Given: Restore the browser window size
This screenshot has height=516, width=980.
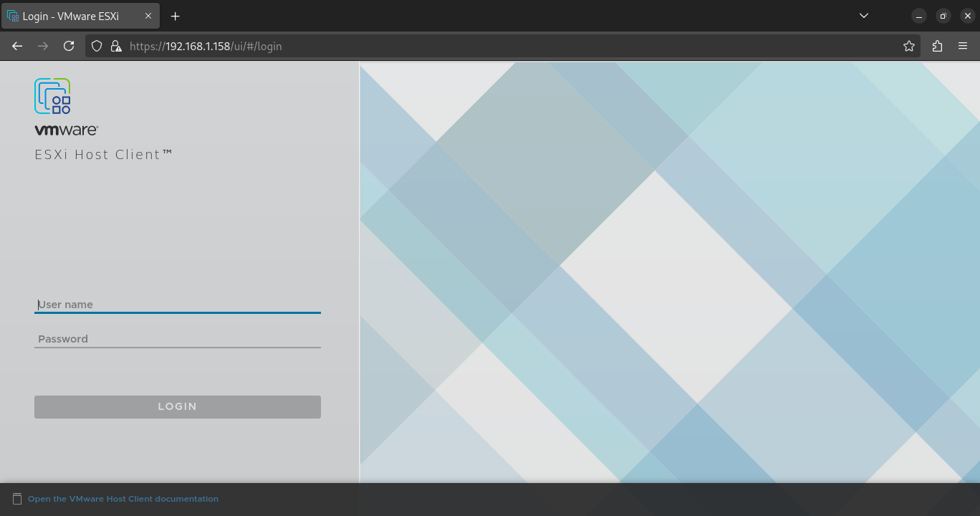Looking at the screenshot, I should (x=943, y=16).
